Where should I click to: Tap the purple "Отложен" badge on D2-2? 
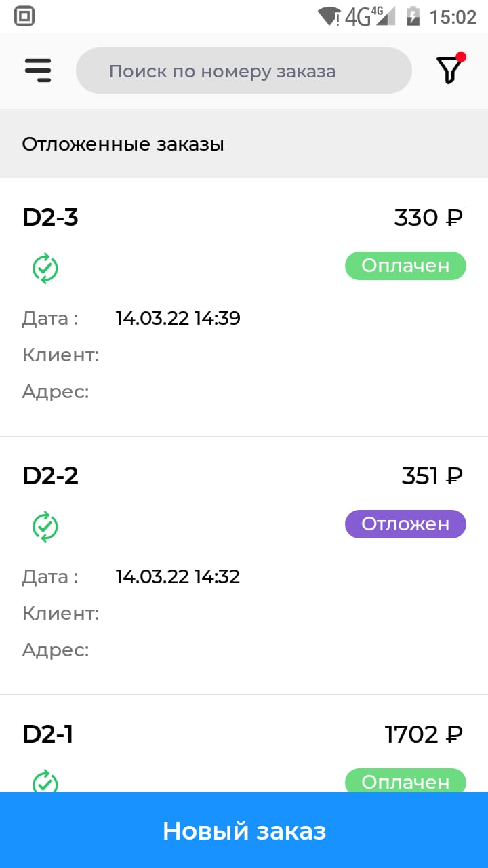tap(405, 524)
